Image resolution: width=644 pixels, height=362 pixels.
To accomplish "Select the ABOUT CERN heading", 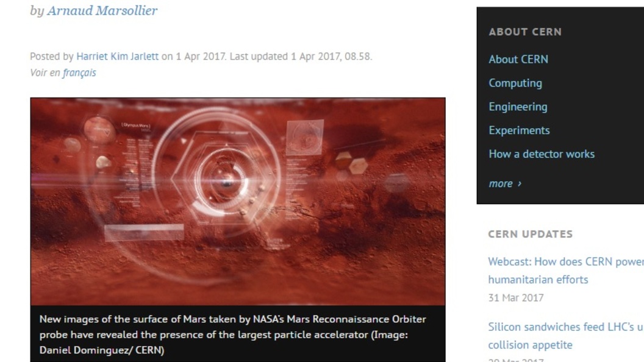I will (x=525, y=32).
